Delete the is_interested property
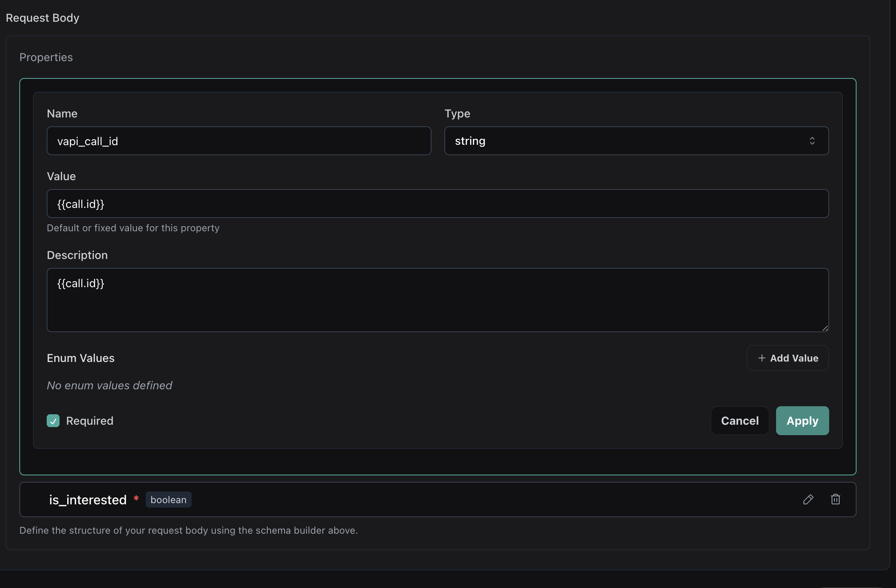The height and width of the screenshot is (588, 896). point(836,500)
